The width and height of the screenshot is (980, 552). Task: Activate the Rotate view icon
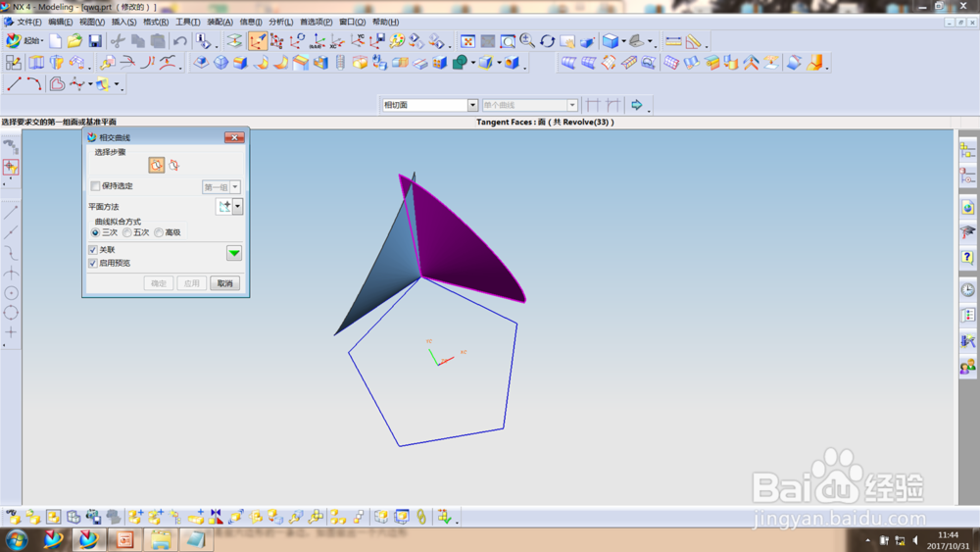548,41
